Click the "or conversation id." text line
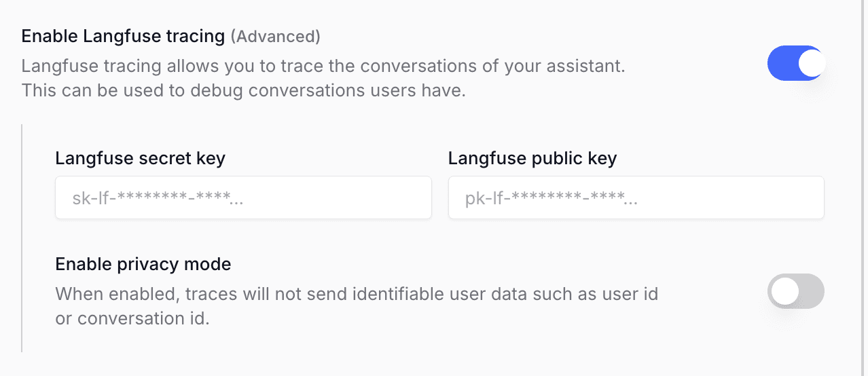The width and height of the screenshot is (868, 376). click(x=132, y=318)
